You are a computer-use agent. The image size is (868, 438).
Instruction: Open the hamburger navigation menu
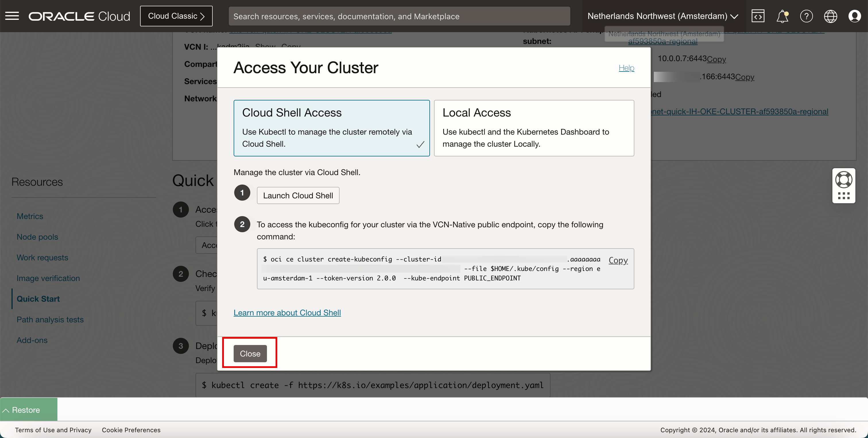point(12,16)
